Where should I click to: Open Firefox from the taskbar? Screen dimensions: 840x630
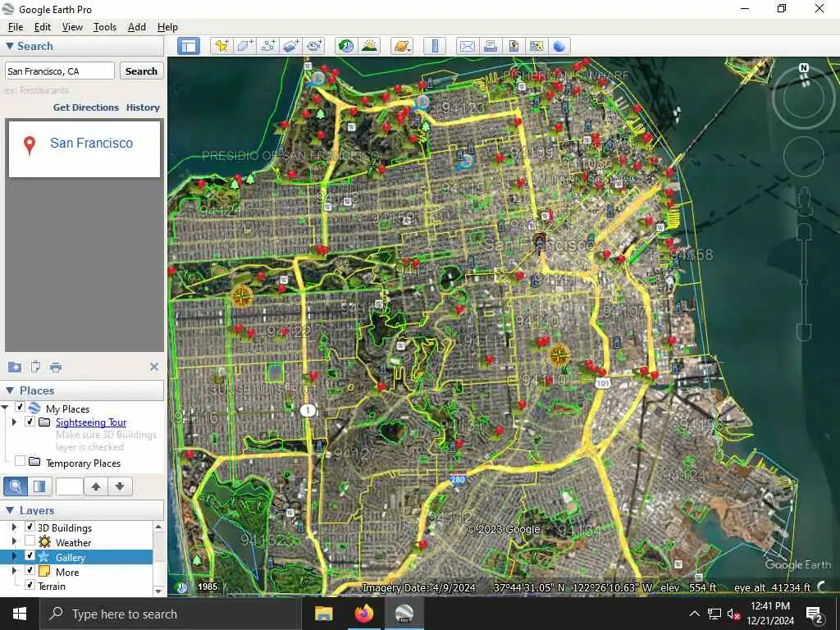tap(363, 614)
